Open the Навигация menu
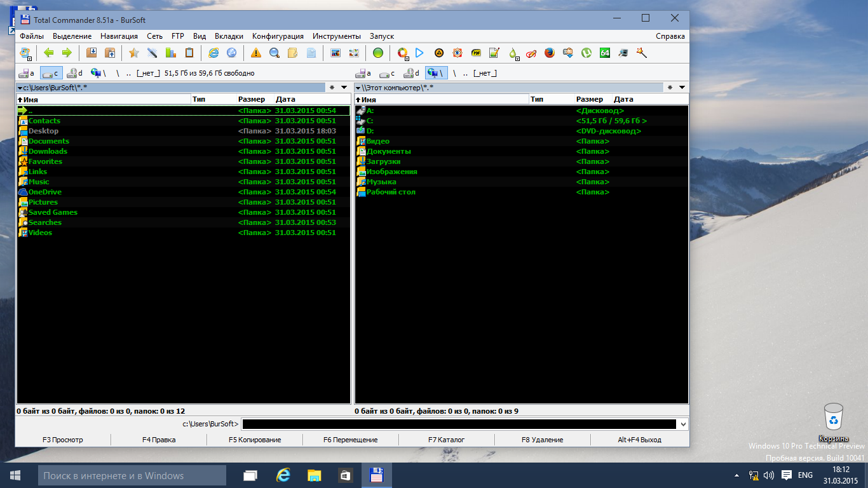Viewport: 868px width, 488px height. click(119, 36)
